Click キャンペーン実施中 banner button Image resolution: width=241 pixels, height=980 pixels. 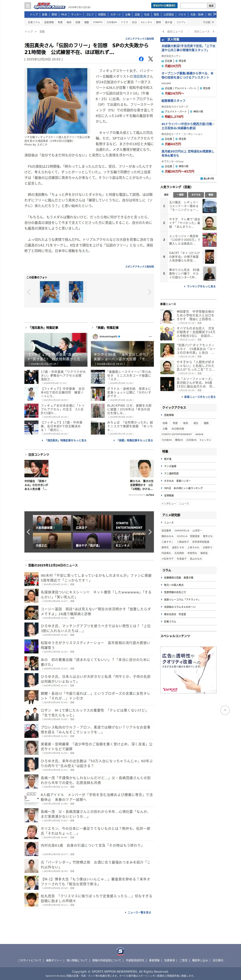(x=164, y=6)
